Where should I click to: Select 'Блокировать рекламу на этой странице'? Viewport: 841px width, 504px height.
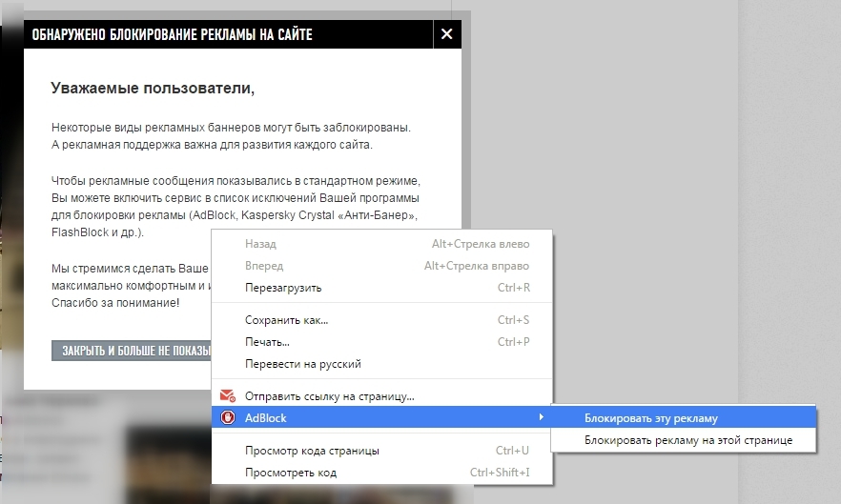pyautogui.click(x=687, y=440)
